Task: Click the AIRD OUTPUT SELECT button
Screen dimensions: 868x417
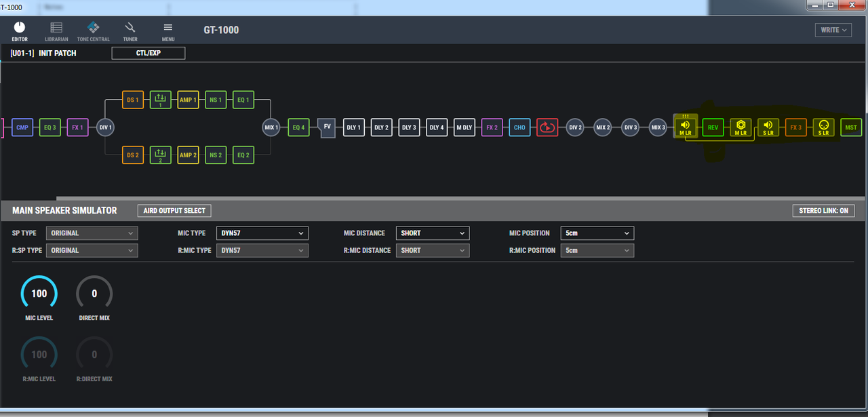Action: pos(174,211)
